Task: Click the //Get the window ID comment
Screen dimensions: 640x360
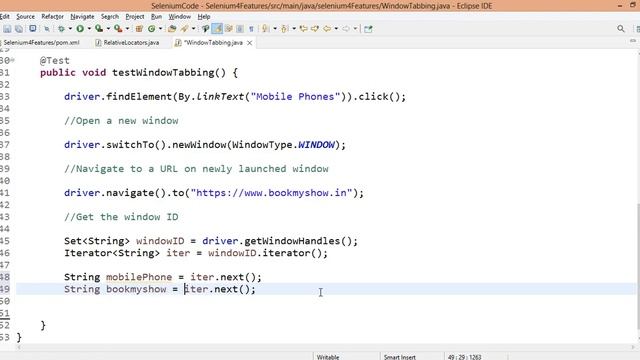Action: tap(121, 217)
